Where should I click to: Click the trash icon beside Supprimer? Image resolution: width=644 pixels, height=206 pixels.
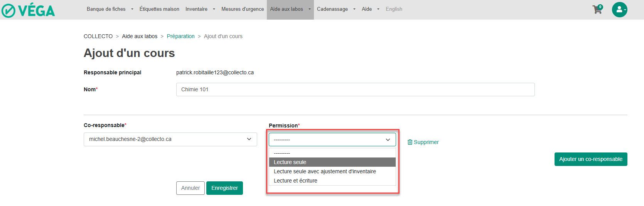(x=410, y=142)
